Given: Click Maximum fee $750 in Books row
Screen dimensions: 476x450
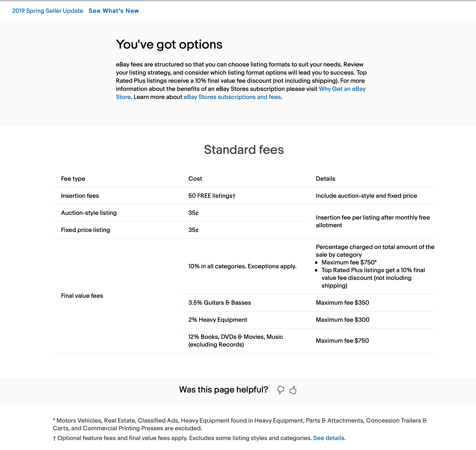Looking at the screenshot, I should 342,341.
